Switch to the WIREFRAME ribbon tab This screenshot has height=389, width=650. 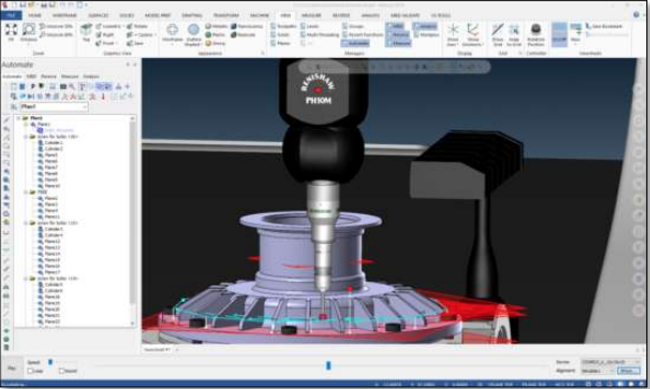(65, 15)
